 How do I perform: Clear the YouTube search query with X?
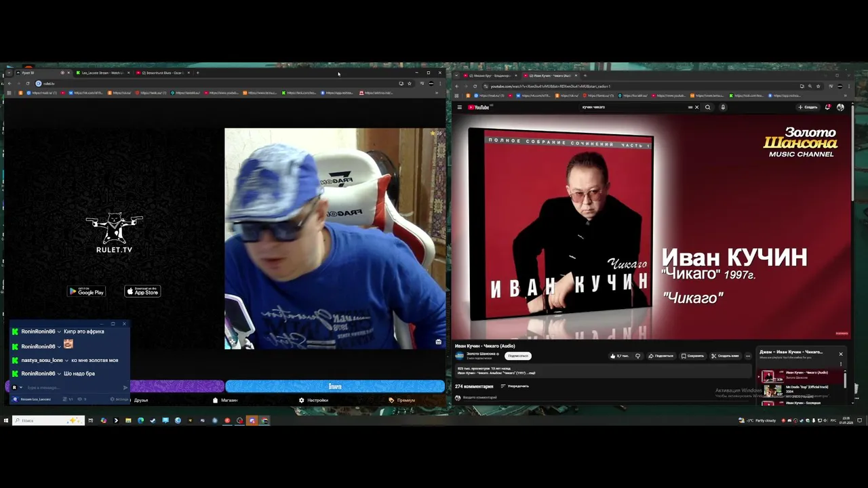tap(696, 107)
